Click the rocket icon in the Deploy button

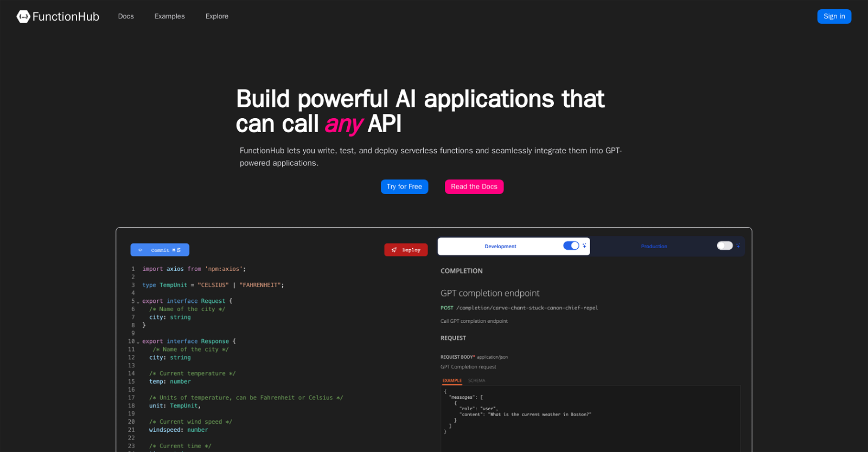394,250
